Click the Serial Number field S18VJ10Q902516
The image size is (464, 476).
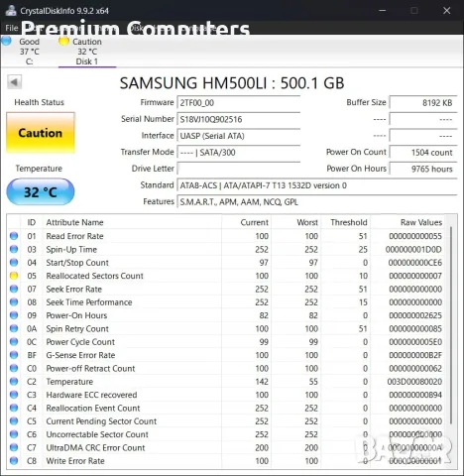[238, 119]
